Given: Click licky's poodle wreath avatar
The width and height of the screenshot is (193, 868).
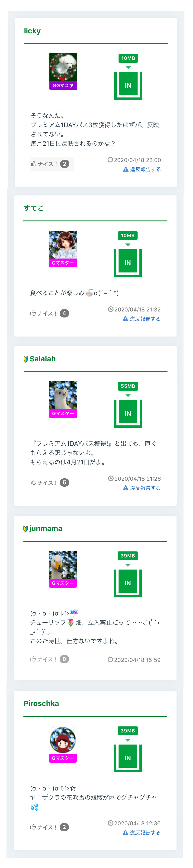Looking at the screenshot, I should tap(63, 67).
